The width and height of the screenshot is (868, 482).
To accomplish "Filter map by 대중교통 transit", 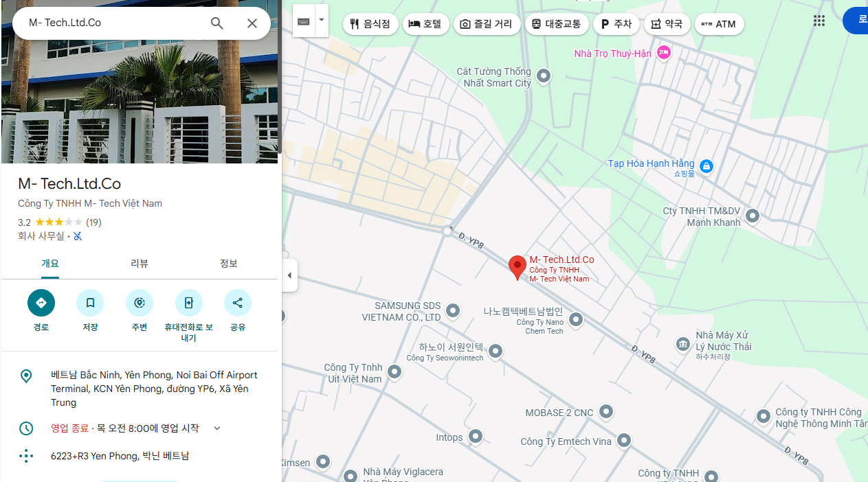I will [x=557, y=24].
